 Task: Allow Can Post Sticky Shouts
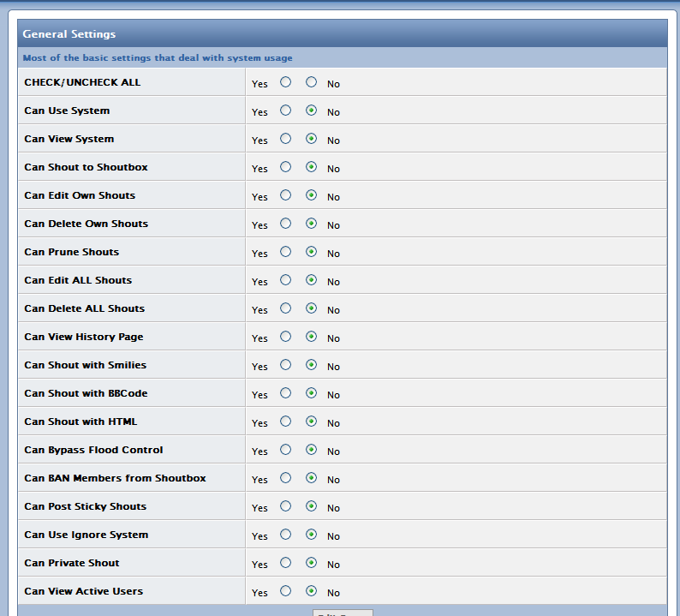(285, 506)
